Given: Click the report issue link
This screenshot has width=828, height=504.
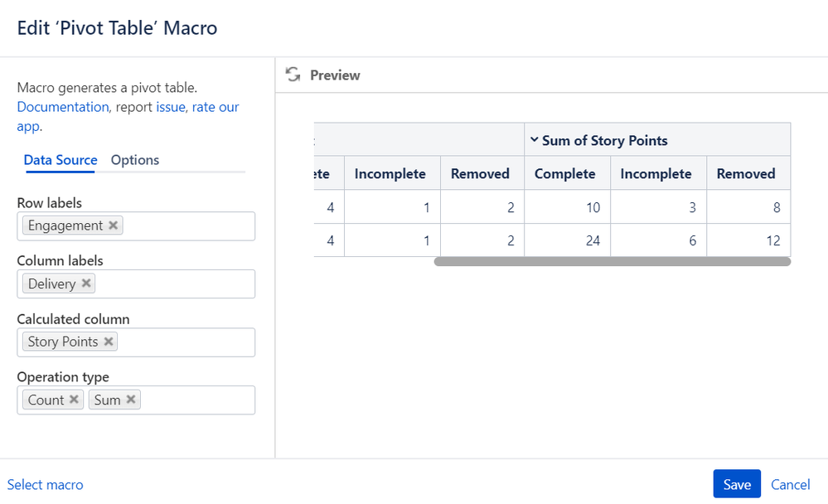Looking at the screenshot, I should coord(171,107).
